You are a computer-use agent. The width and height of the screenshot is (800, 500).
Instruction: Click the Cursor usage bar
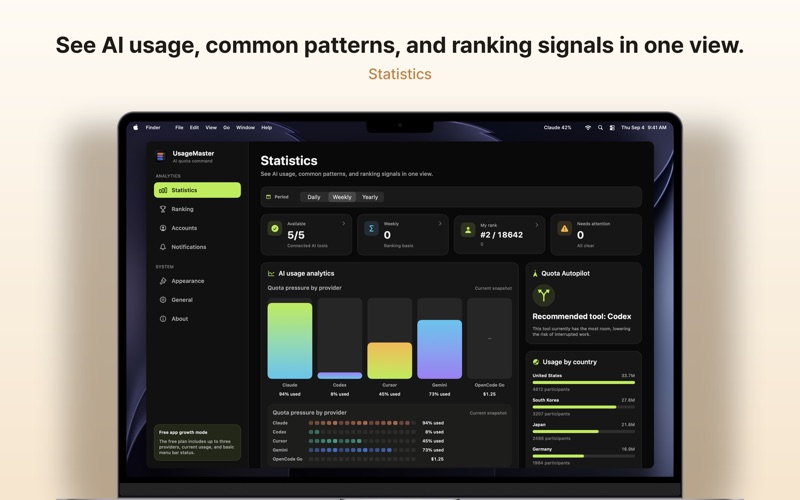click(389, 361)
